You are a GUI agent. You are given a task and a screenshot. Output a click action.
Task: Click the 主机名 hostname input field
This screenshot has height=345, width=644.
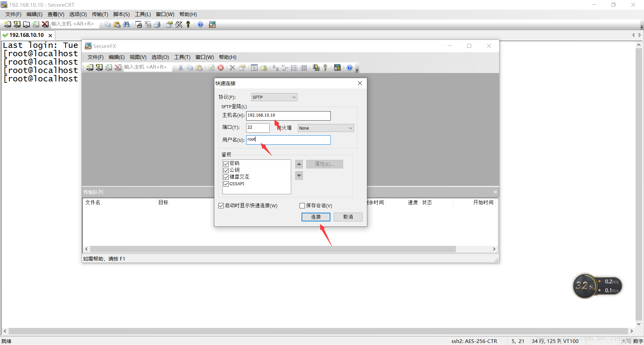point(288,116)
